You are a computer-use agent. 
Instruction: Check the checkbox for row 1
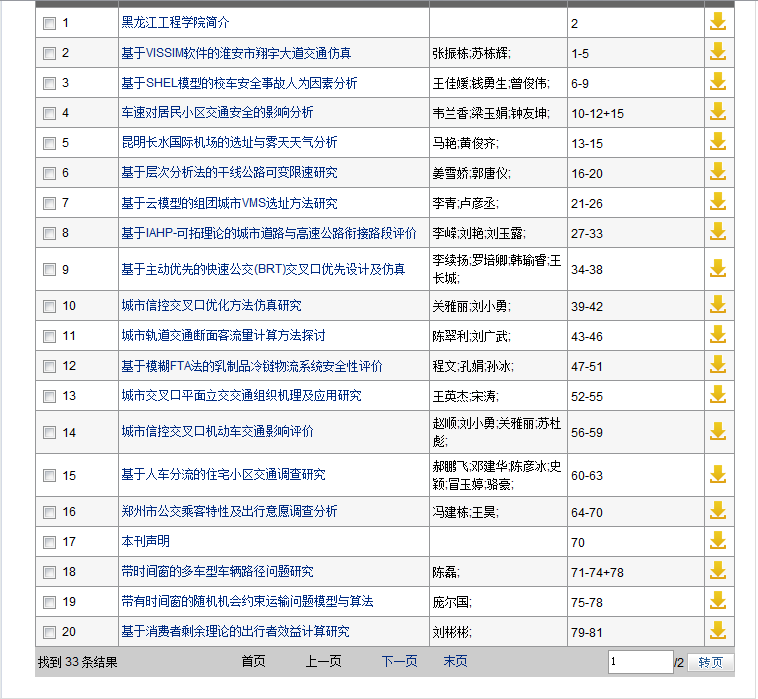point(49,23)
